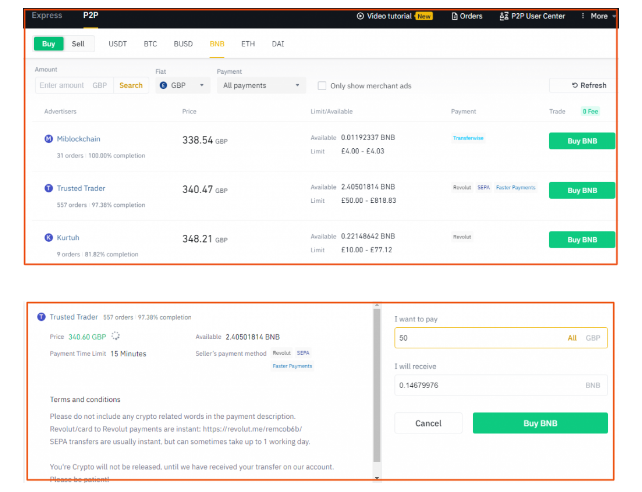Click Faster Payments tag in Trusted Trader row

point(515,187)
